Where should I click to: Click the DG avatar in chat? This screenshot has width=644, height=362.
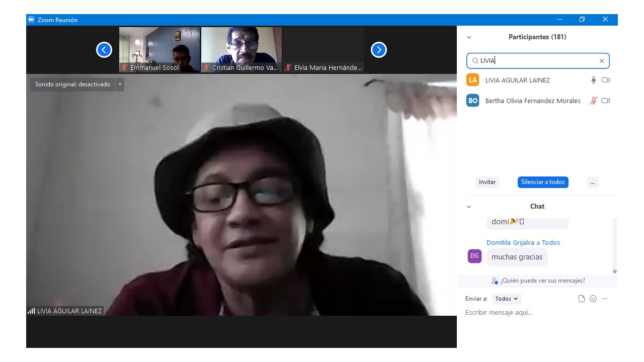click(474, 256)
